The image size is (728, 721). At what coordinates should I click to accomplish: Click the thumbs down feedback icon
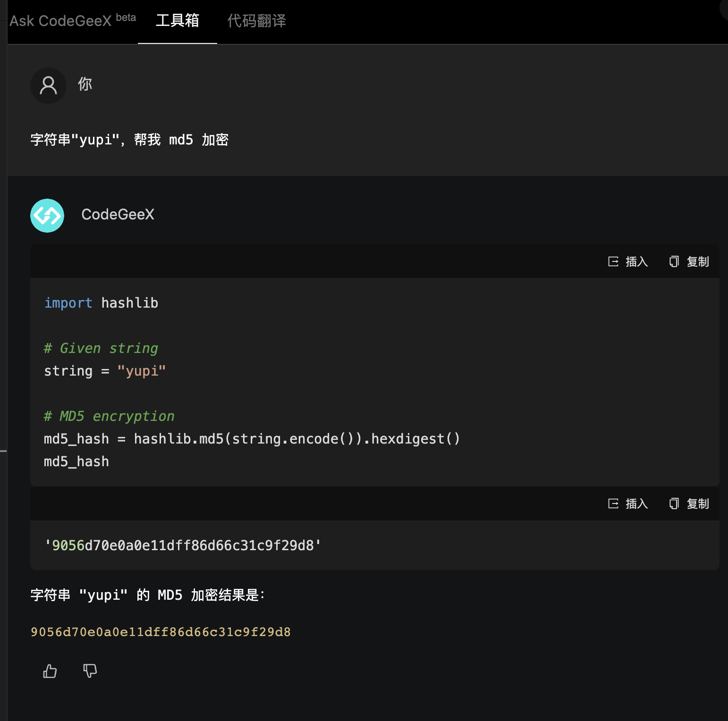[x=90, y=671]
